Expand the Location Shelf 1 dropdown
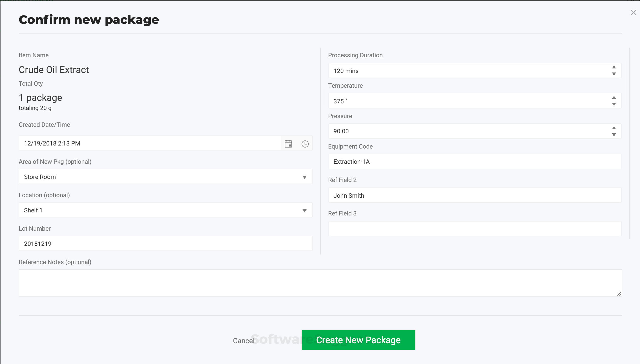 (x=304, y=210)
